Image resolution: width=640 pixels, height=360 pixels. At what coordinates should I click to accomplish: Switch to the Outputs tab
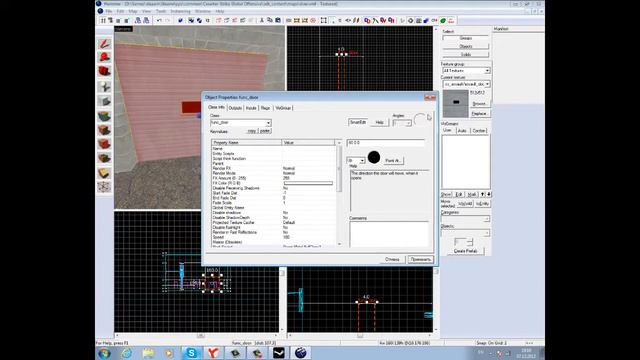(x=235, y=108)
